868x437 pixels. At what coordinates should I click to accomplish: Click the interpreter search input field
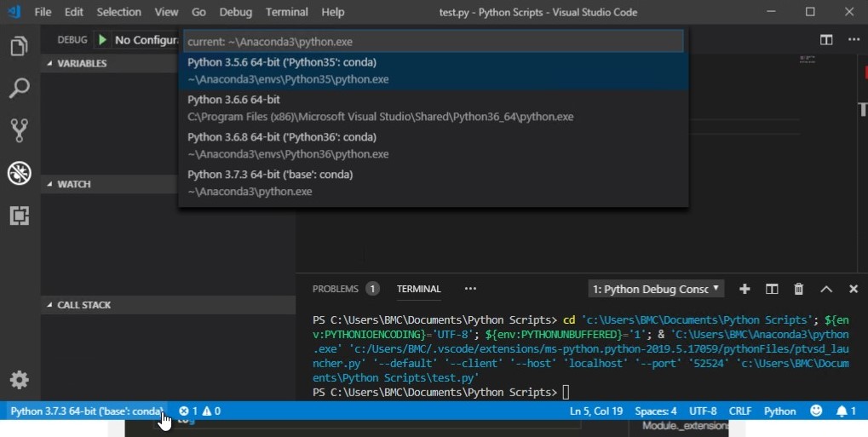coord(434,42)
